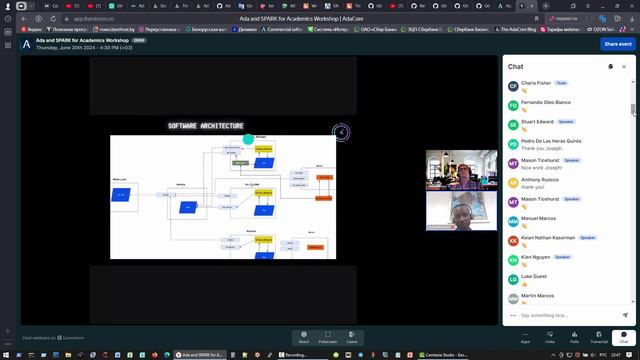Open the browser history clock icon in sidebar

(x=8, y=19)
